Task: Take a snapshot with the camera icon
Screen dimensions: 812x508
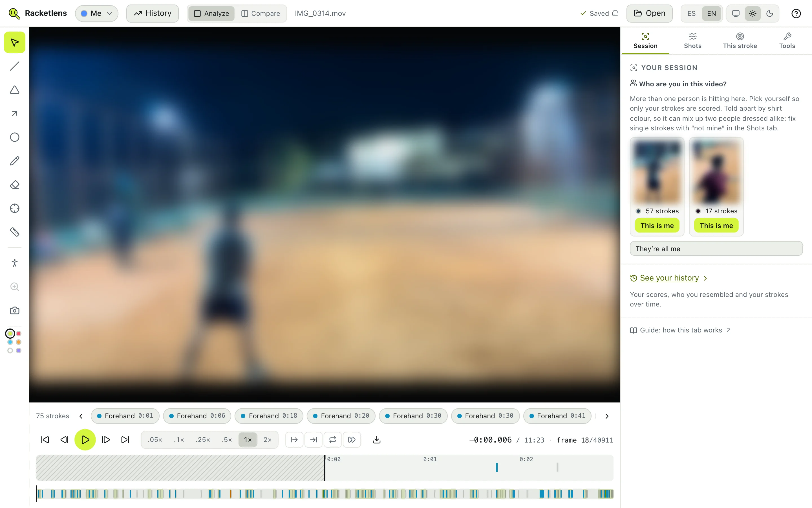Action: click(14, 310)
